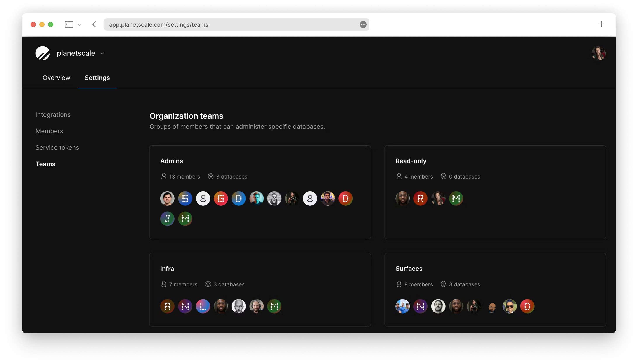This screenshot has width=638, height=364.
Task: Click '4 members' text in Read-only card
Action: click(418, 177)
